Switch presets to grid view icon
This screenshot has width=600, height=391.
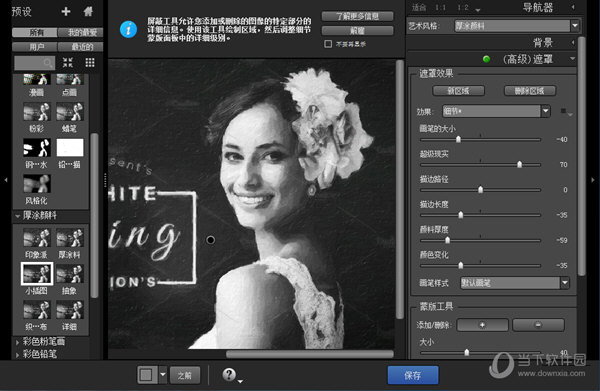(x=90, y=62)
